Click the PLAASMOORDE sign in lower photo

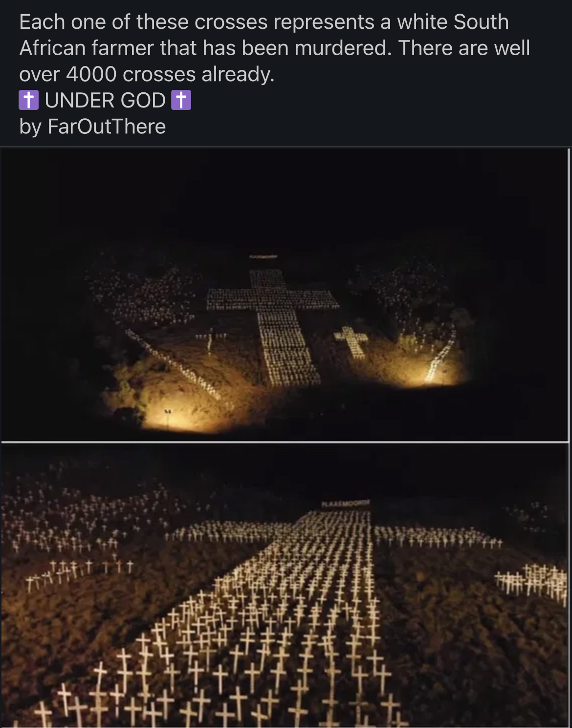tap(346, 502)
